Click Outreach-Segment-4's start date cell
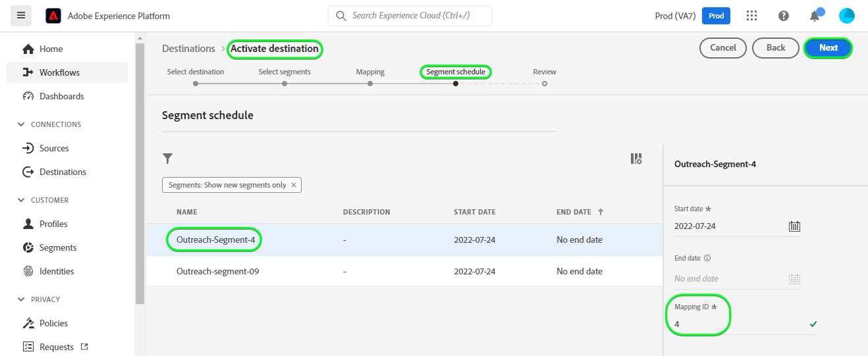Viewport: 868px width, 356px height. (475, 240)
